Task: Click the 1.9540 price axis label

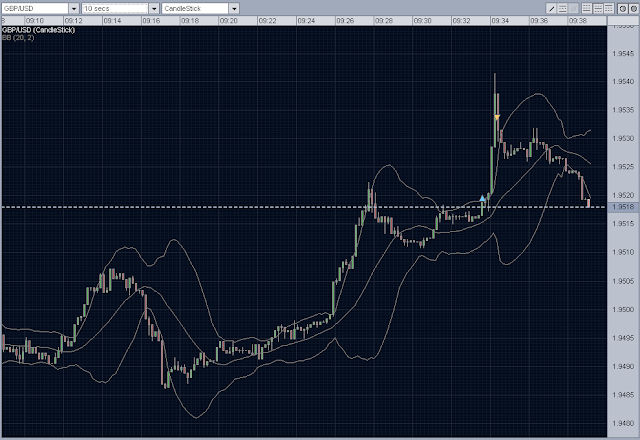Action: pos(624,82)
